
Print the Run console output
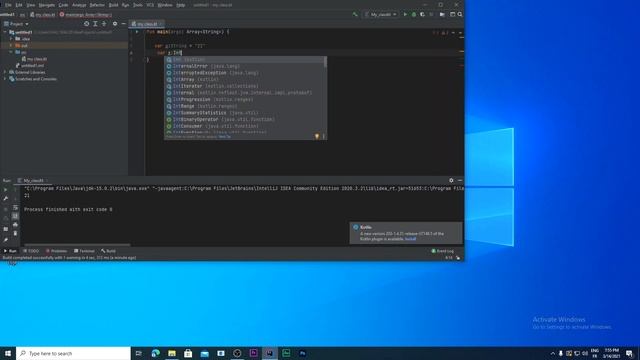(x=15, y=224)
